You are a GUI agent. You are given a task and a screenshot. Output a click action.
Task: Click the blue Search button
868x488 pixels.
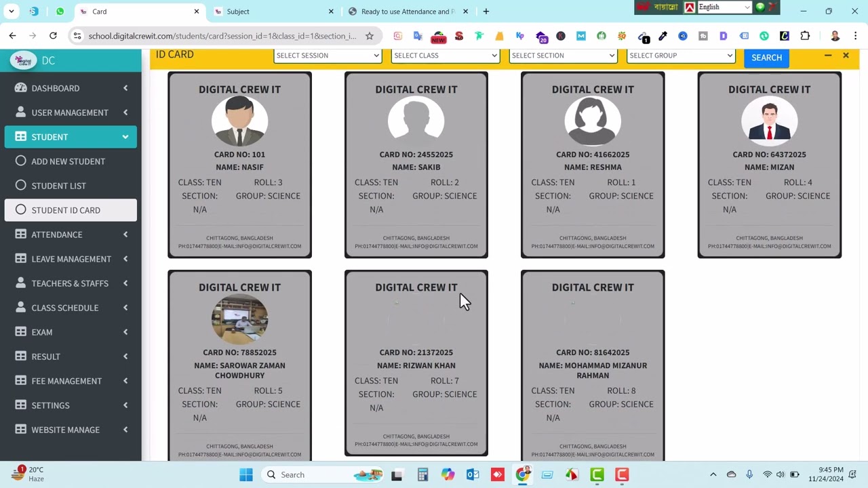pos(766,58)
